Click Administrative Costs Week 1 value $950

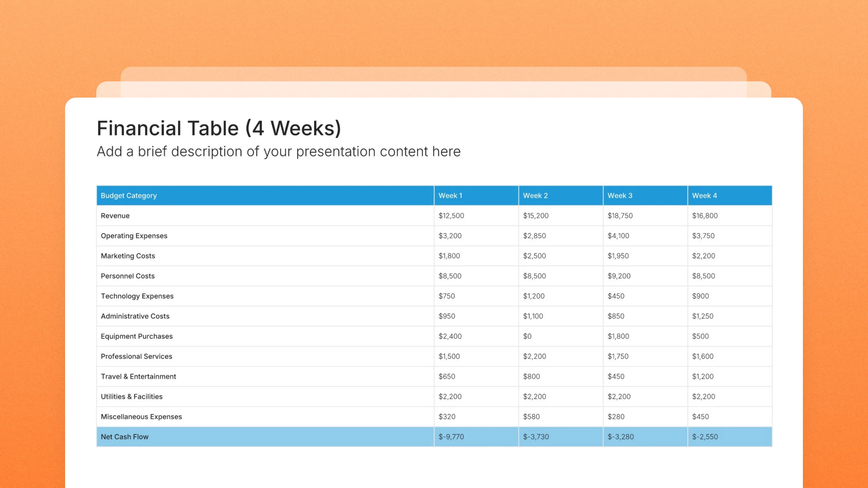click(x=447, y=316)
